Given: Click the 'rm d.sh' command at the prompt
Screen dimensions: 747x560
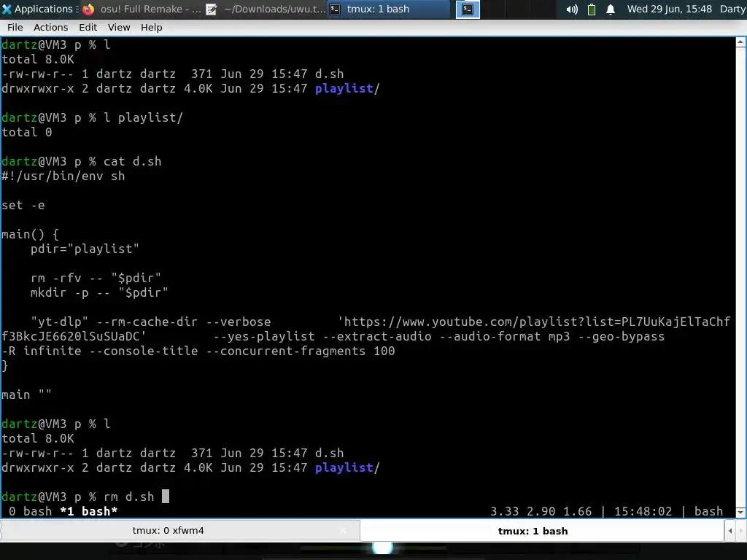Looking at the screenshot, I should (x=128, y=497).
